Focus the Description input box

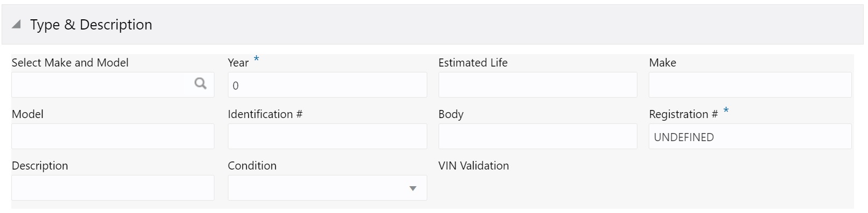(x=113, y=188)
